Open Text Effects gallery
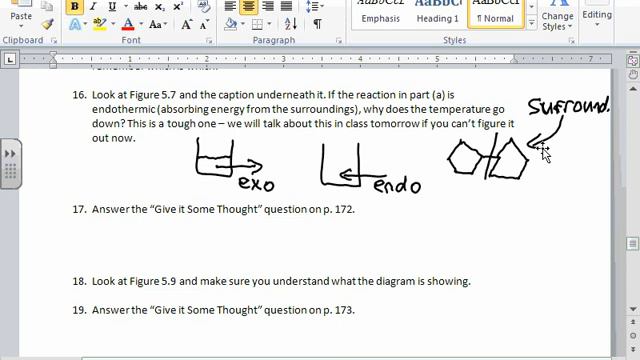This screenshot has width=640, height=360. click(75, 24)
